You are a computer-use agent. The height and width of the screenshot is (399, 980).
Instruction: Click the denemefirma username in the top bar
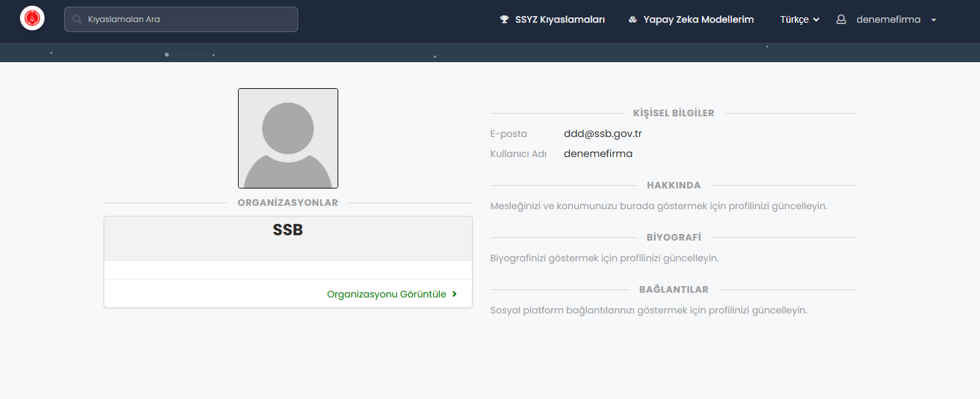pyautogui.click(x=888, y=20)
